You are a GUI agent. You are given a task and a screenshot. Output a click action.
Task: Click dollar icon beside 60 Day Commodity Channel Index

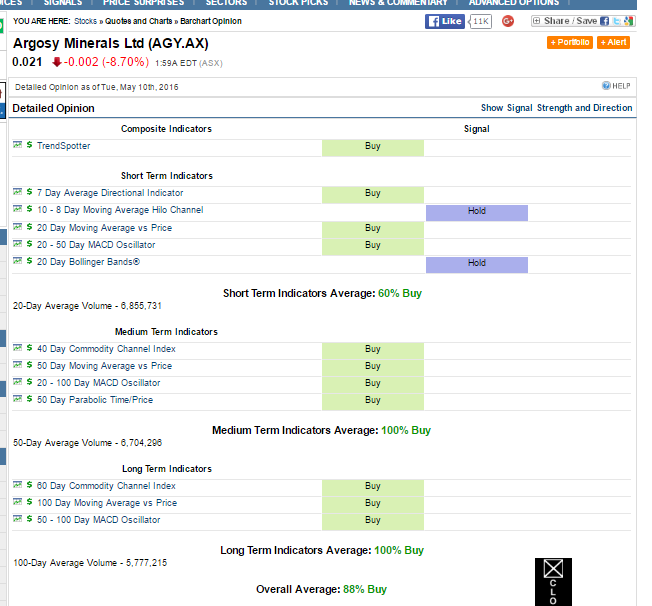pos(30,485)
